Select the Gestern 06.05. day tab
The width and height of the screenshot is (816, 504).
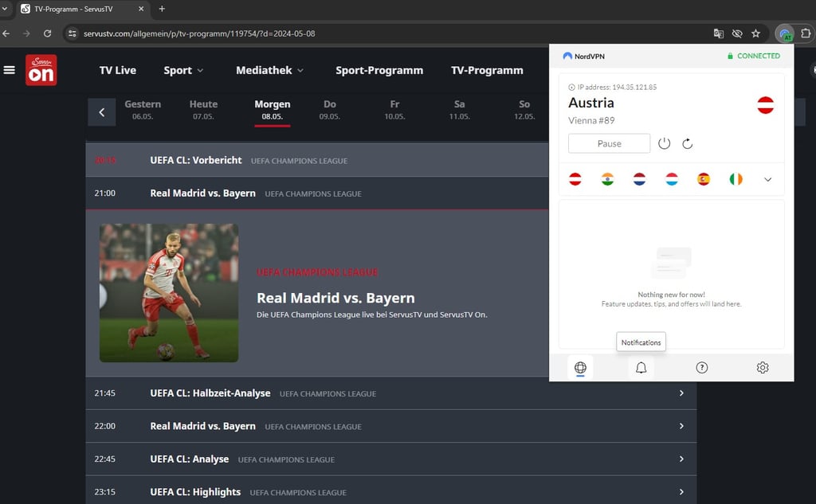coord(143,109)
